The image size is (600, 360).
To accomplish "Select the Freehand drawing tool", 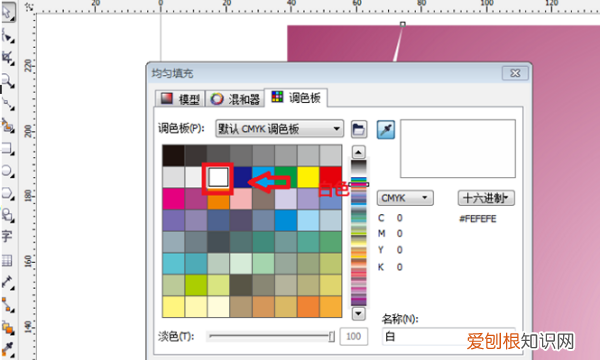I will [x=8, y=104].
